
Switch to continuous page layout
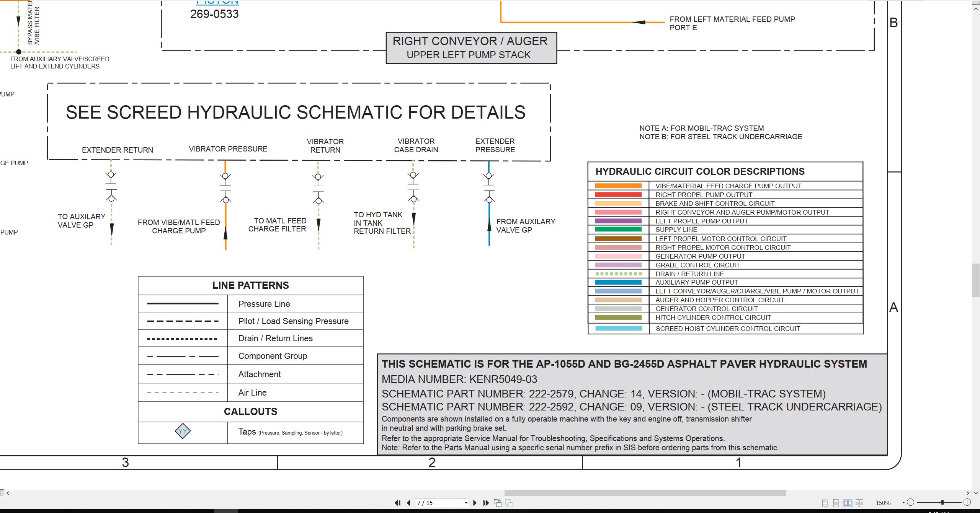click(x=836, y=503)
